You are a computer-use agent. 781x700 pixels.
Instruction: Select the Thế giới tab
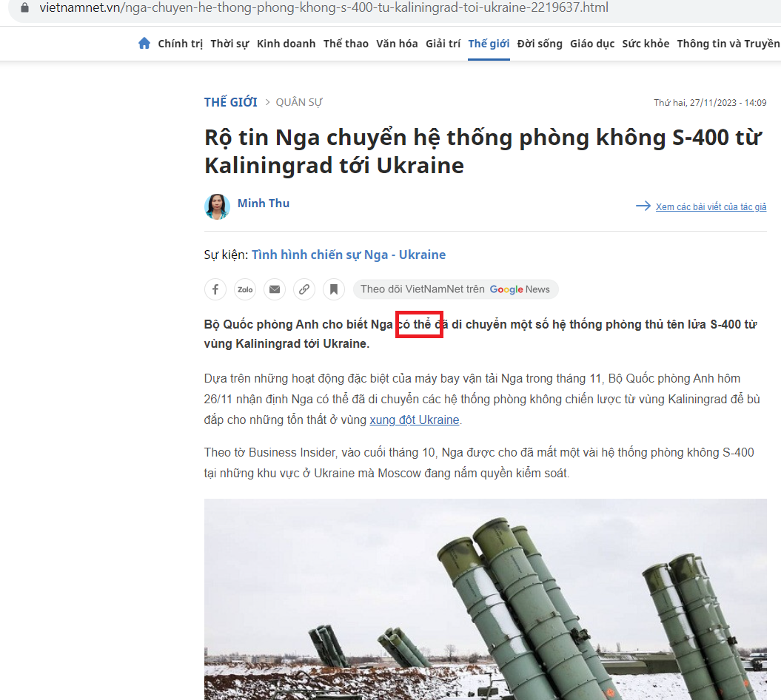pyautogui.click(x=489, y=44)
